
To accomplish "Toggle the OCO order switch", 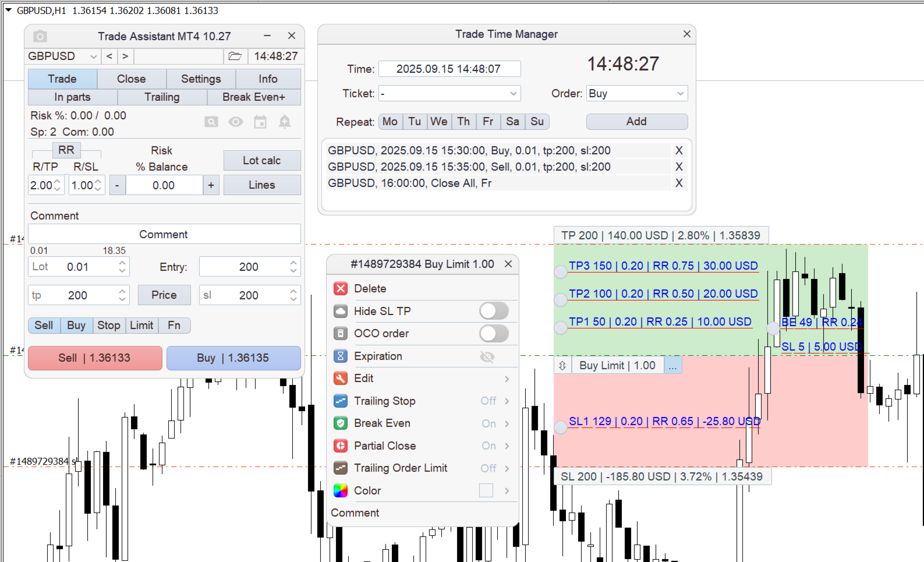I will [494, 333].
